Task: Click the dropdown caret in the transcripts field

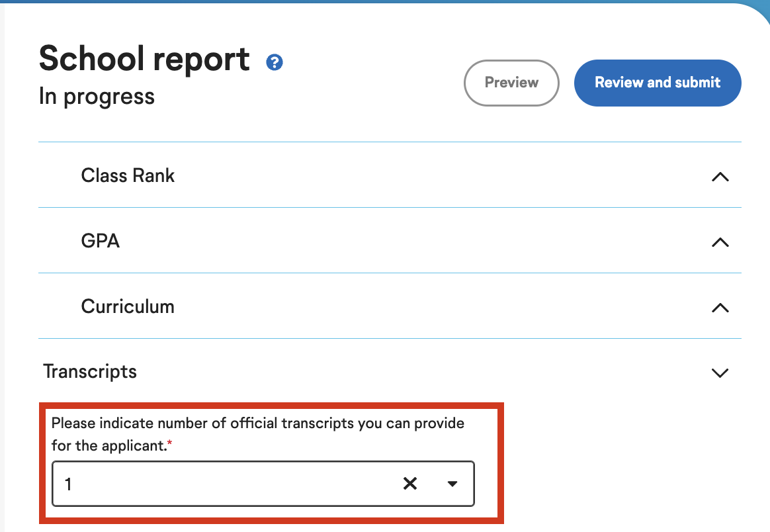Action: [452, 484]
